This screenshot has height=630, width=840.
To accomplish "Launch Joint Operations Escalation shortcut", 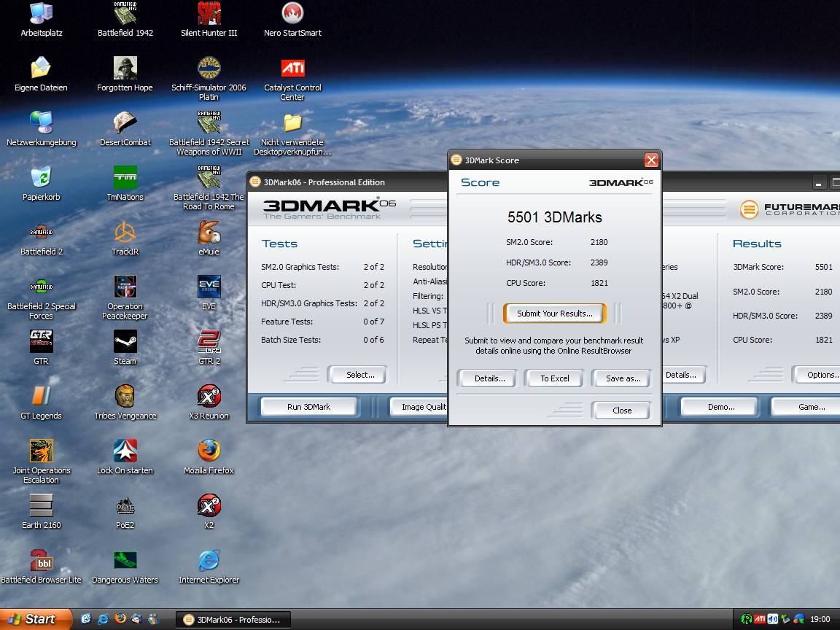I will (x=42, y=462).
